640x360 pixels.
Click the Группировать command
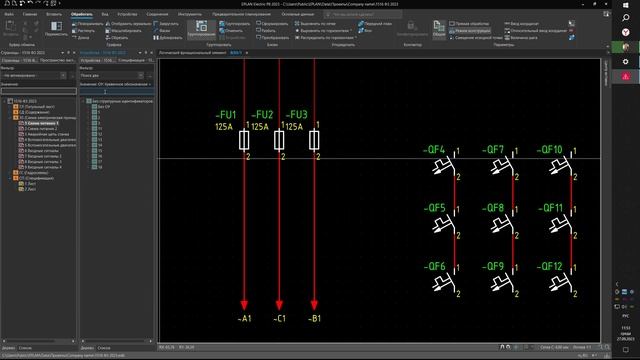tap(234, 24)
